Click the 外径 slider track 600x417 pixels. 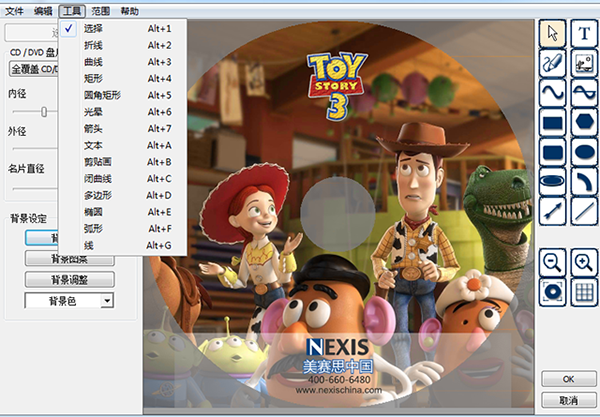(x=35, y=149)
